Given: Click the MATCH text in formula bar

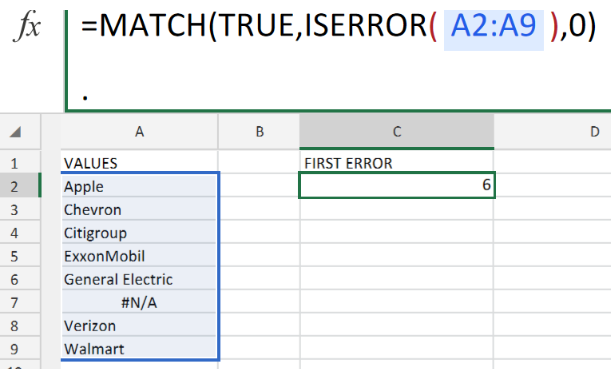Looking at the screenshot, I should coord(153,26).
